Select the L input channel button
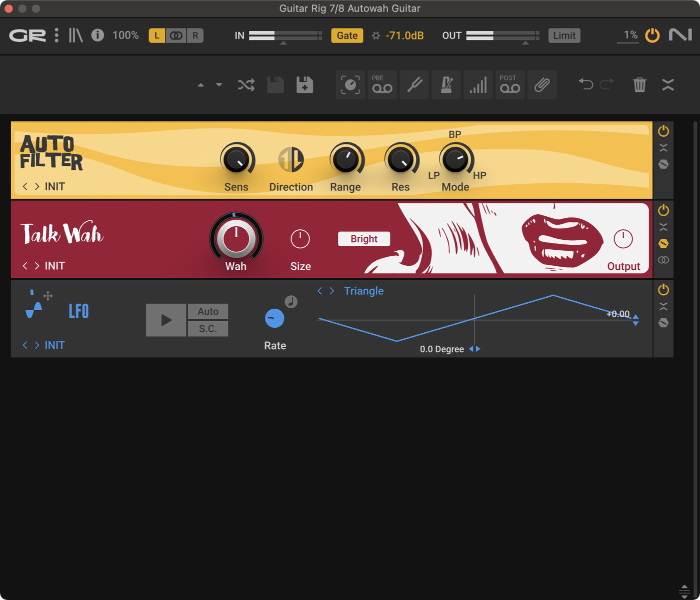This screenshot has height=600, width=700. (157, 35)
